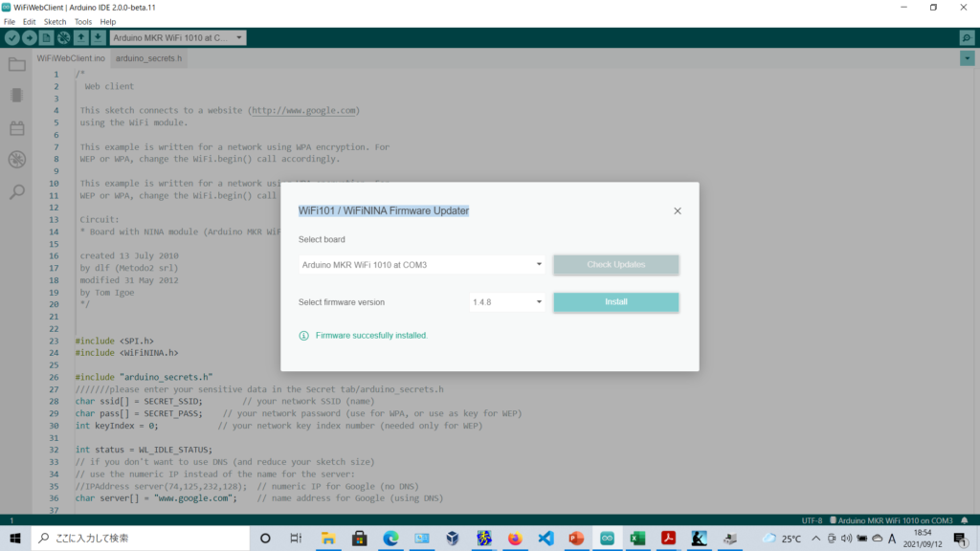Click the weather 25°C taskbar widget
The height and width of the screenshot is (551, 980).
click(x=782, y=538)
